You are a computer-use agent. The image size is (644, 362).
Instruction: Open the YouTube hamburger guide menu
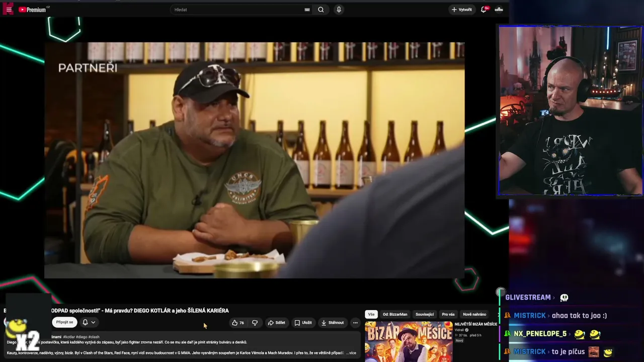9,10
